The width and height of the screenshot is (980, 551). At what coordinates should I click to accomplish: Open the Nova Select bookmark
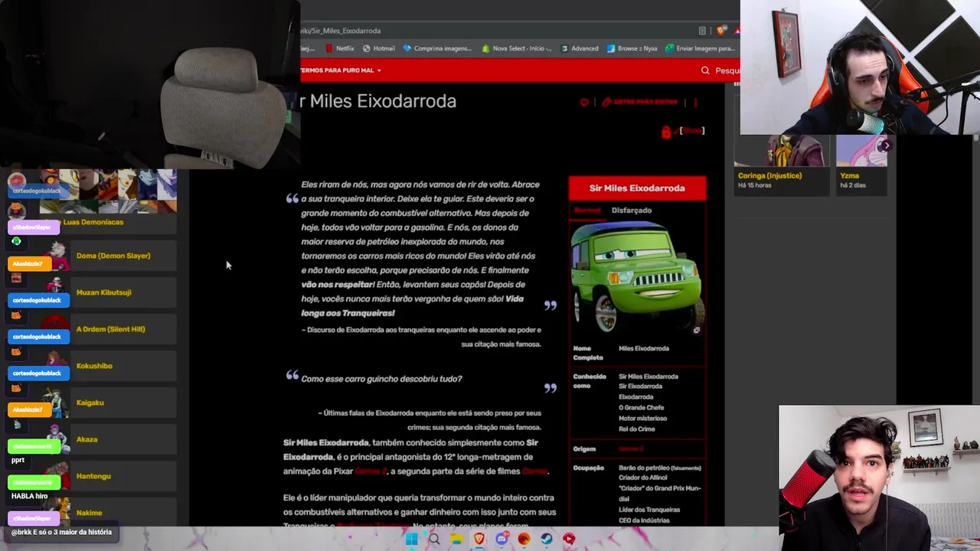point(517,48)
